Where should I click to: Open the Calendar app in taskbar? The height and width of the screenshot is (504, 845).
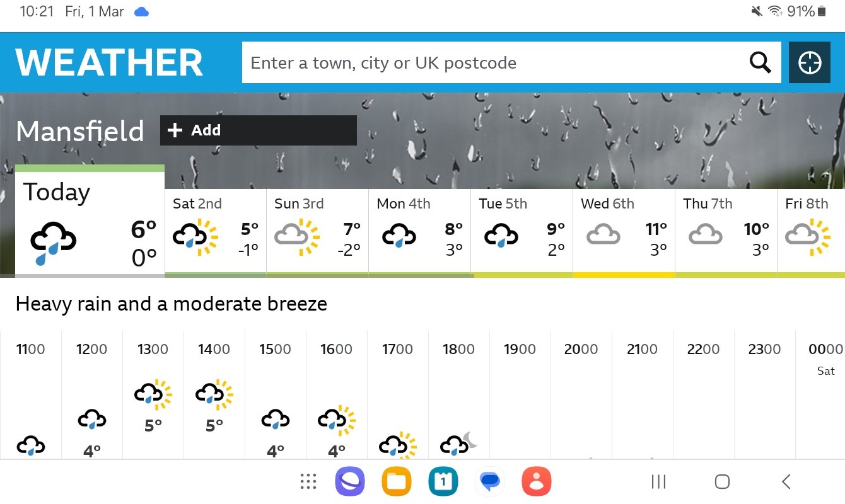(x=443, y=482)
